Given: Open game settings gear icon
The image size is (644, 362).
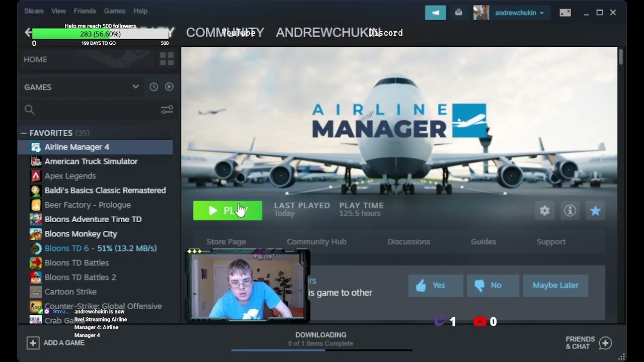Looking at the screenshot, I should coord(545,211).
